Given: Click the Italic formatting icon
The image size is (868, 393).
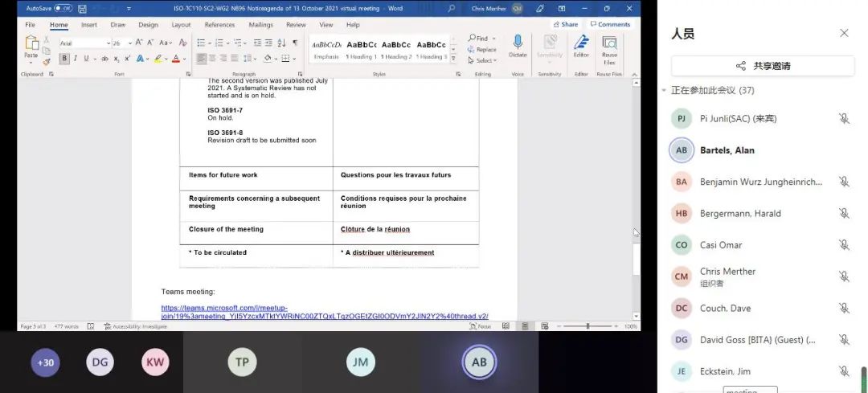Looking at the screenshot, I should click(75, 59).
